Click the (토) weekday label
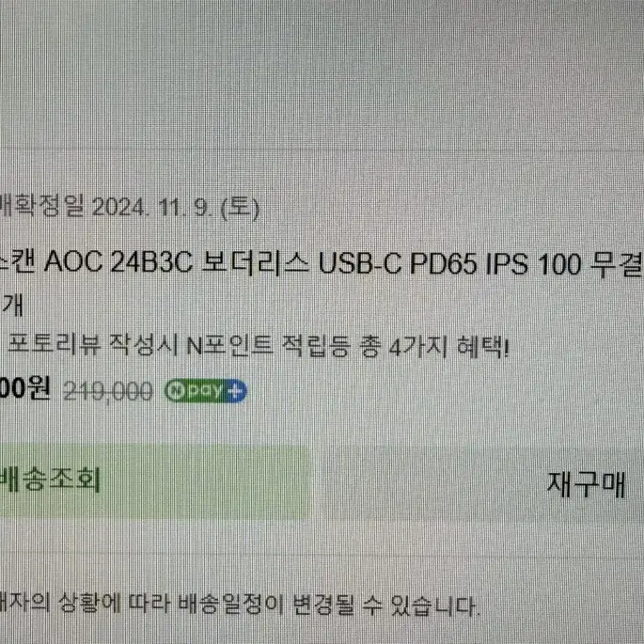The height and width of the screenshot is (644, 644). pyautogui.click(x=241, y=209)
